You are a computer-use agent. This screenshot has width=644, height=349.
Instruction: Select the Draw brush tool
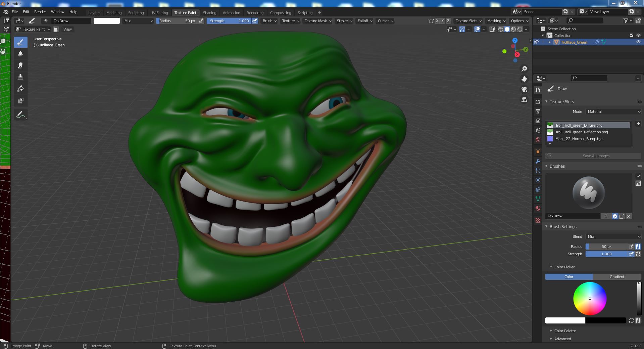(20, 42)
